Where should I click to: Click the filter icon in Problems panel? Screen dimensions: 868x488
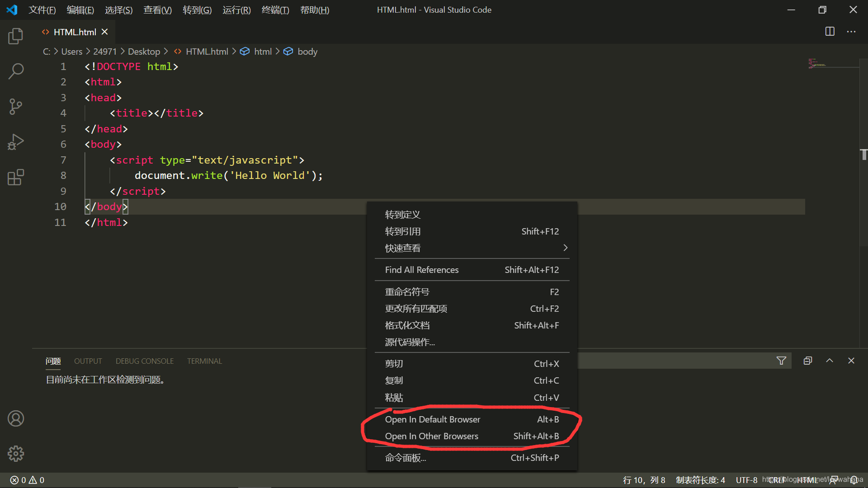(x=781, y=361)
